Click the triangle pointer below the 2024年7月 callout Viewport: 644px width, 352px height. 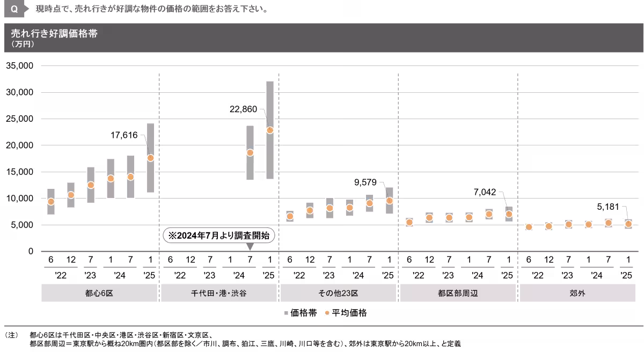[x=250, y=247]
